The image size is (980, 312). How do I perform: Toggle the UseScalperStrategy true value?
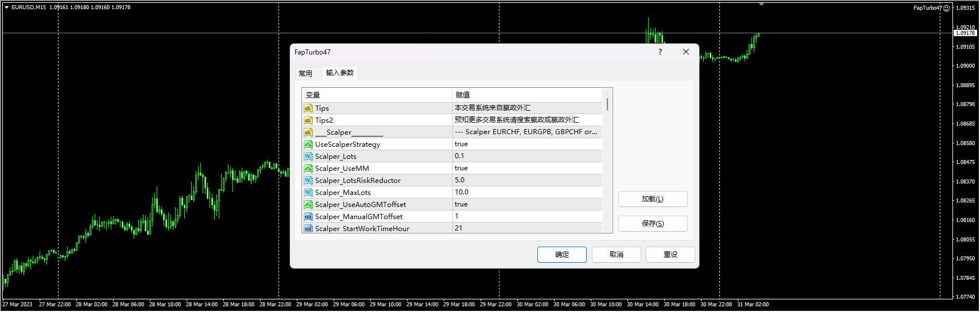click(x=461, y=144)
